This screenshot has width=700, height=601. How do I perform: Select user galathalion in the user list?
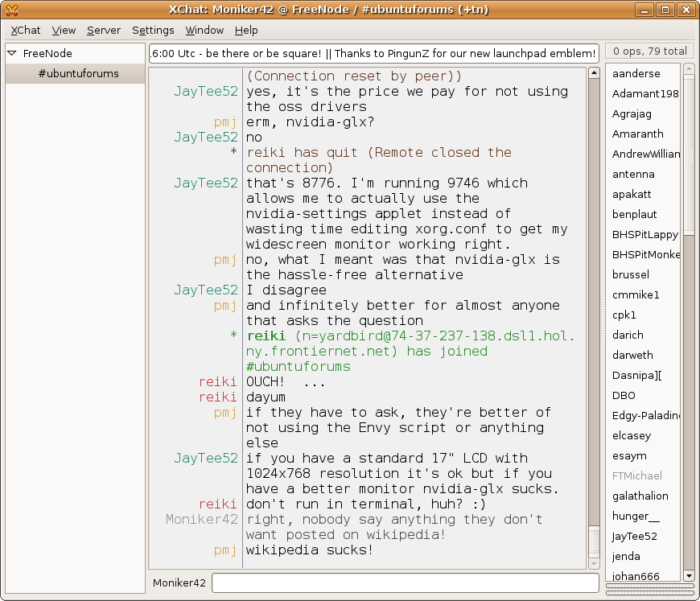point(640,496)
